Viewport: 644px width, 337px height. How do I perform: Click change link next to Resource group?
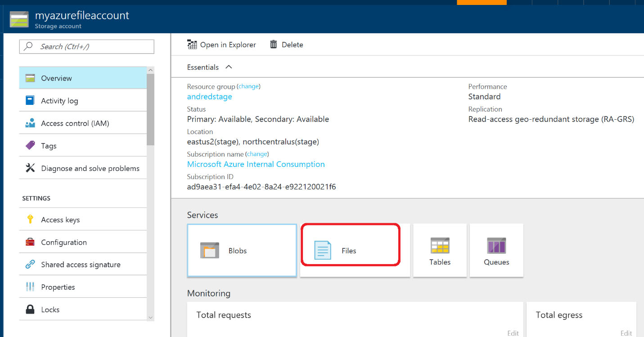point(249,86)
